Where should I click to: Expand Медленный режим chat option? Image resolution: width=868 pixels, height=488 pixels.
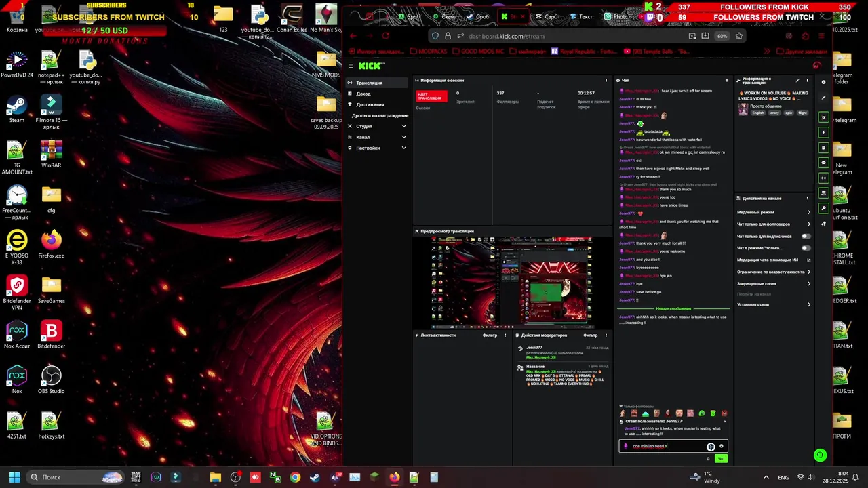coord(773,212)
